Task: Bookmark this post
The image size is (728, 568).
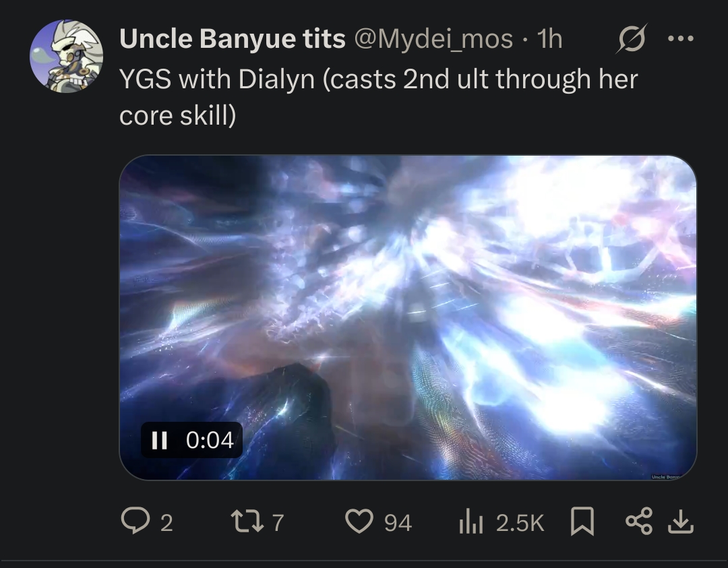Action: click(x=582, y=521)
